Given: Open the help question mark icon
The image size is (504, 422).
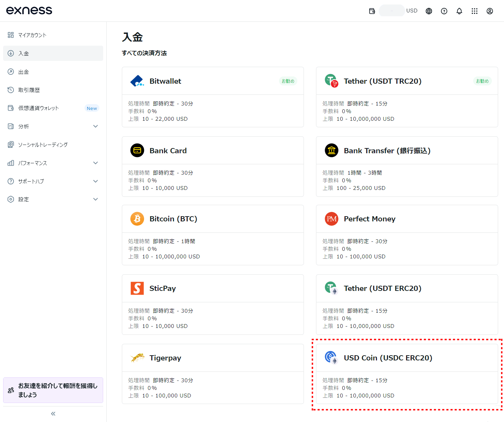Looking at the screenshot, I should (x=444, y=11).
